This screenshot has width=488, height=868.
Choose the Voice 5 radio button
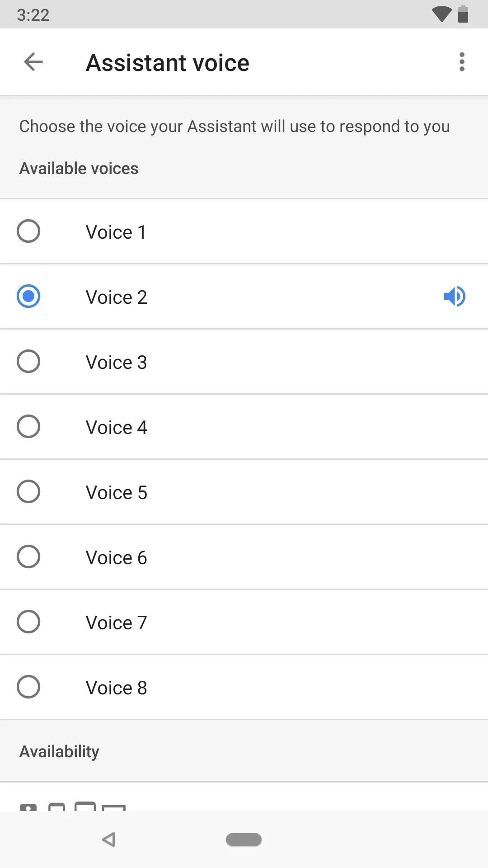click(x=28, y=491)
